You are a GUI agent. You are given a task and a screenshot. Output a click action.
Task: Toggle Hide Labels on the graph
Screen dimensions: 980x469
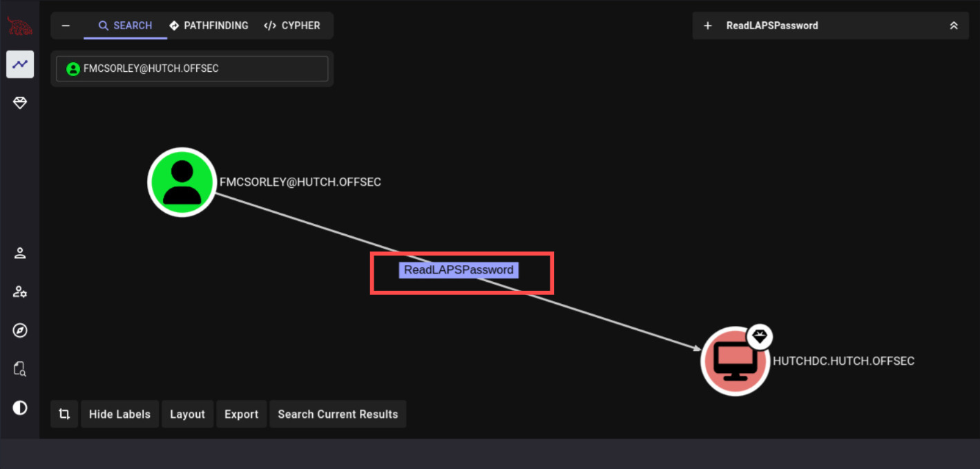pos(119,414)
